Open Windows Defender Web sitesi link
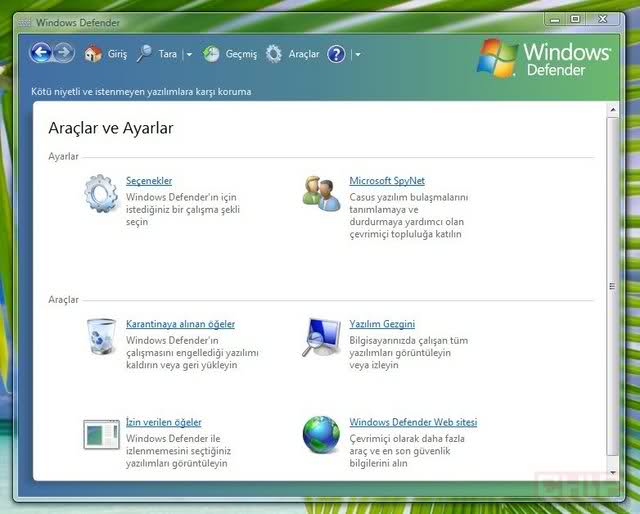The width and height of the screenshot is (640, 514). click(x=413, y=422)
